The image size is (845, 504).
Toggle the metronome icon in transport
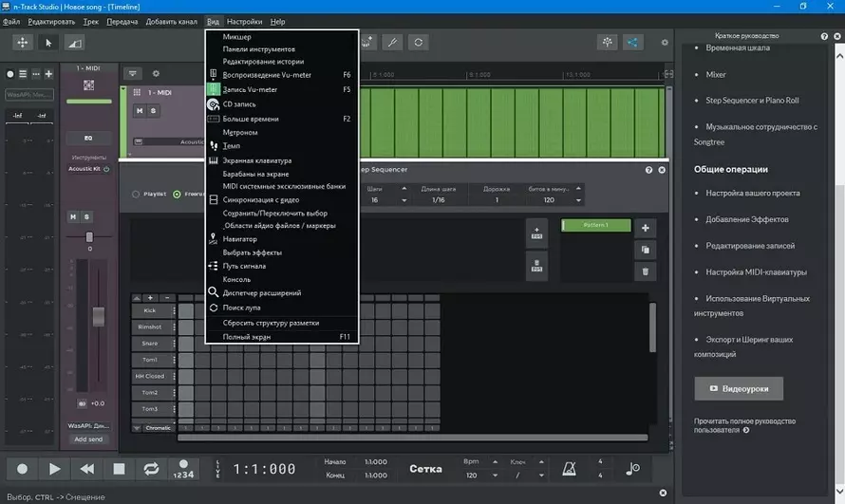tap(569, 469)
